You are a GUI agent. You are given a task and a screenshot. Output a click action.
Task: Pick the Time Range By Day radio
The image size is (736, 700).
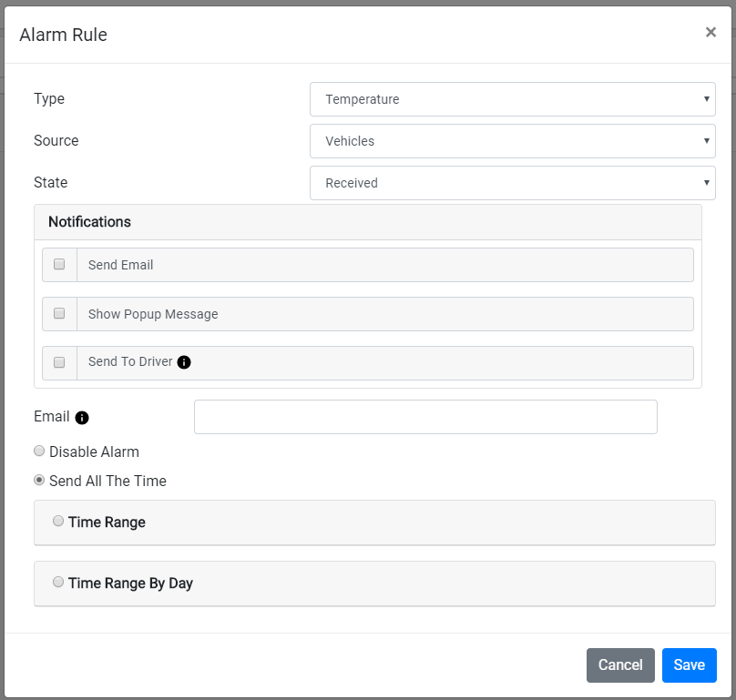pos(58,582)
